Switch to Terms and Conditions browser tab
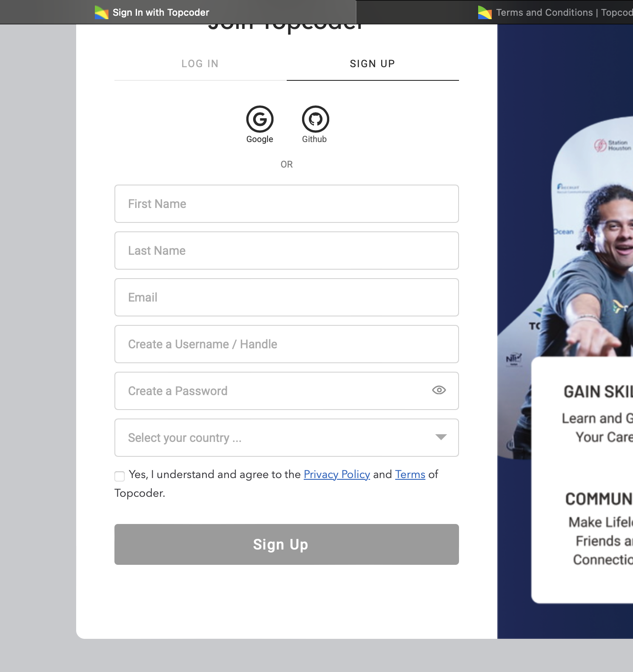The width and height of the screenshot is (633, 672). [x=553, y=12]
